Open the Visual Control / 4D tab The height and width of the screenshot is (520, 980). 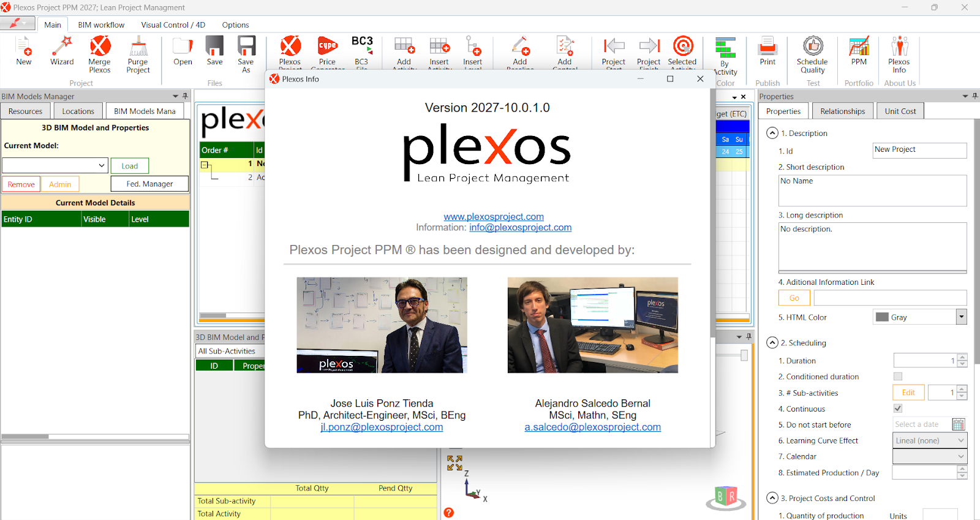click(x=173, y=25)
